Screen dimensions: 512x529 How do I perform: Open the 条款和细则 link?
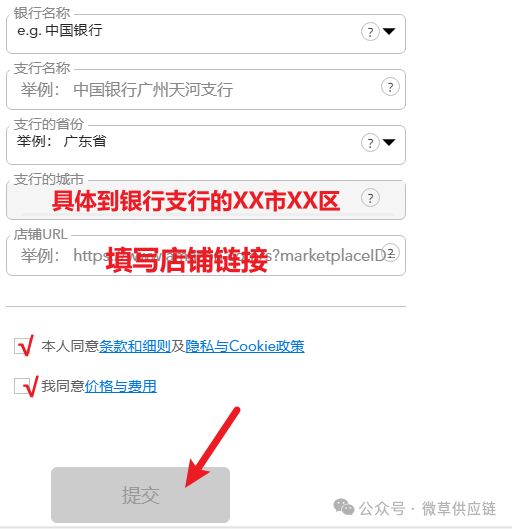click(x=135, y=346)
